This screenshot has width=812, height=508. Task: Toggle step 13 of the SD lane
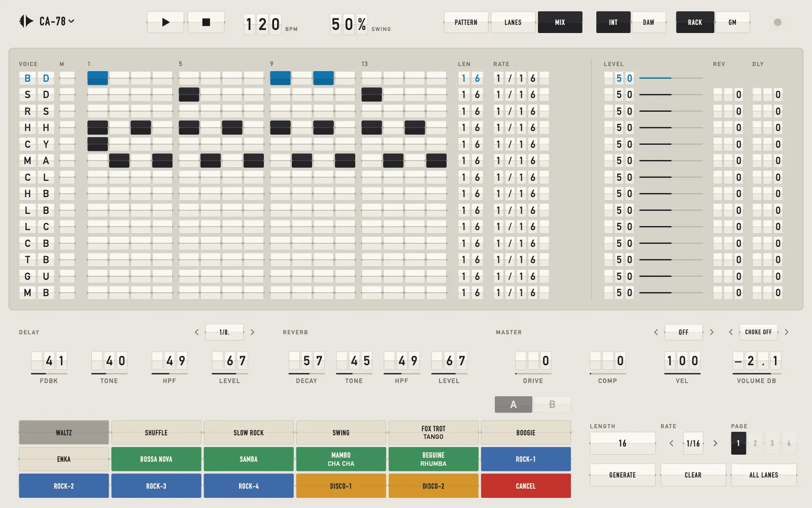pos(371,94)
